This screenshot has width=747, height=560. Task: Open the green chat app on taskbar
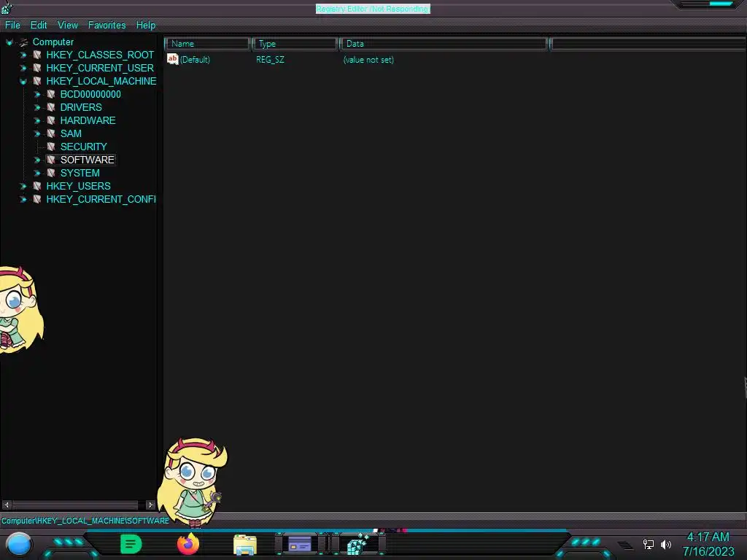click(x=131, y=544)
